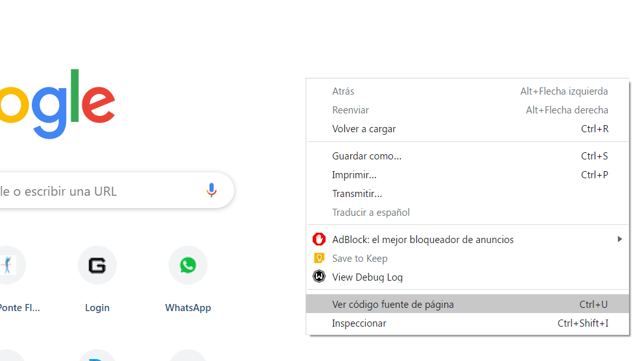644x361 pixels.
Task: Click the Save to Keep lightbulb icon
Action: coord(319,258)
